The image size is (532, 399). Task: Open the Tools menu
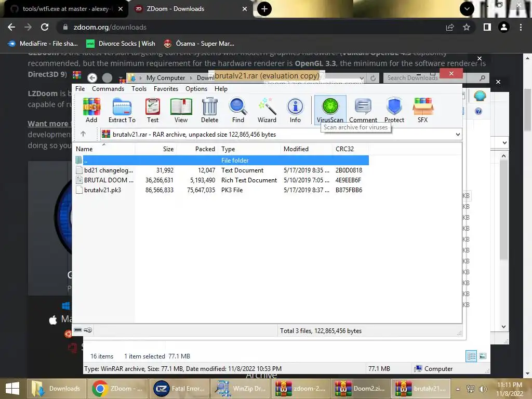pos(139,88)
